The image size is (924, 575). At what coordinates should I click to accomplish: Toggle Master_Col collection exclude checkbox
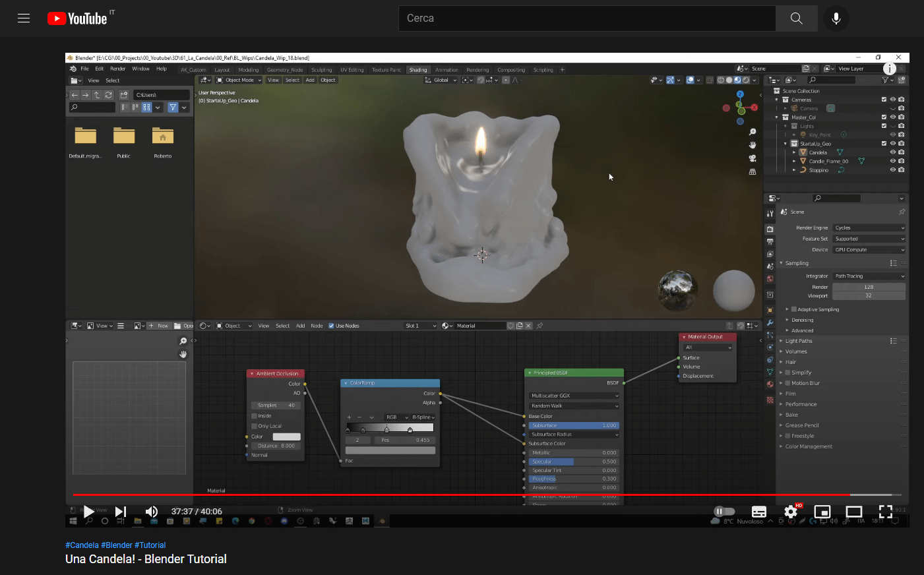884,117
